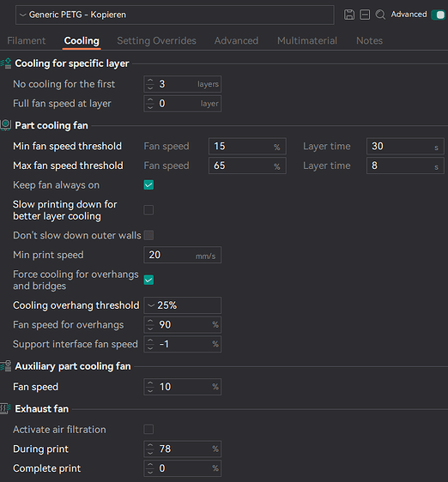Go to the Advanced tab
Viewport: 448px width, 482px height.
236,40
